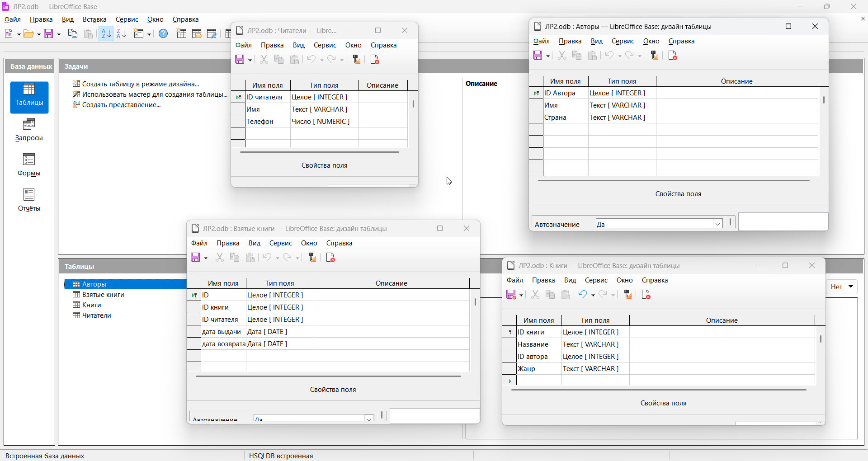The image size is (868, 461).
Task: Expand the New document dropdown arrow in main toolbar
Action: [19, 34]
